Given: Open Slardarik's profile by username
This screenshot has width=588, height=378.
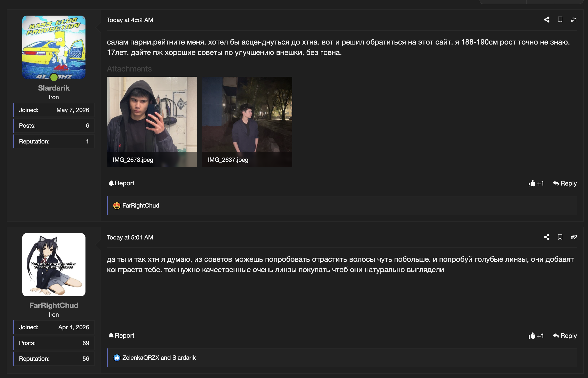Looking at the screenshot, I should click(54, 88).
